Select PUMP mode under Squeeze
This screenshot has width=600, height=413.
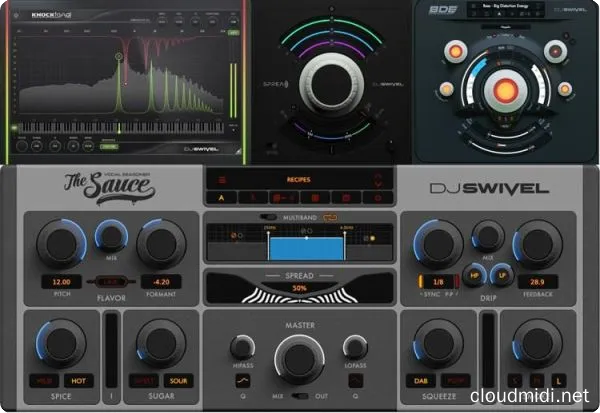(x=455, y=381)
